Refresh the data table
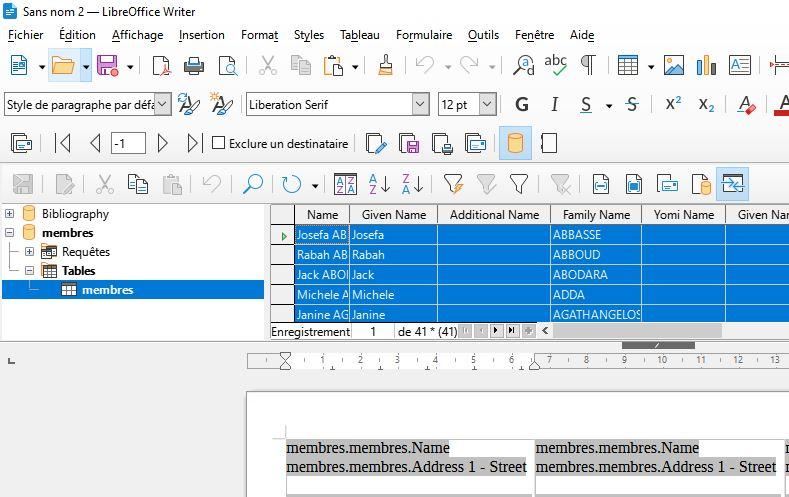 click(x=291, y=184)
